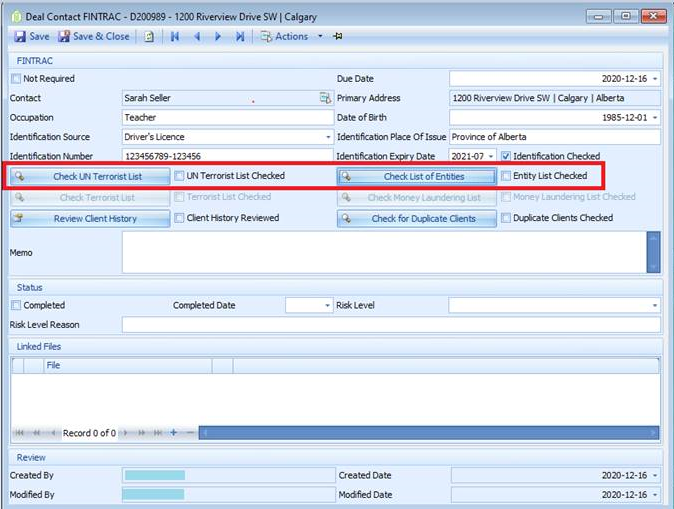Click remove record minus icon in Linked Files
Screen dimensions: 674x509
pos(190,432)
